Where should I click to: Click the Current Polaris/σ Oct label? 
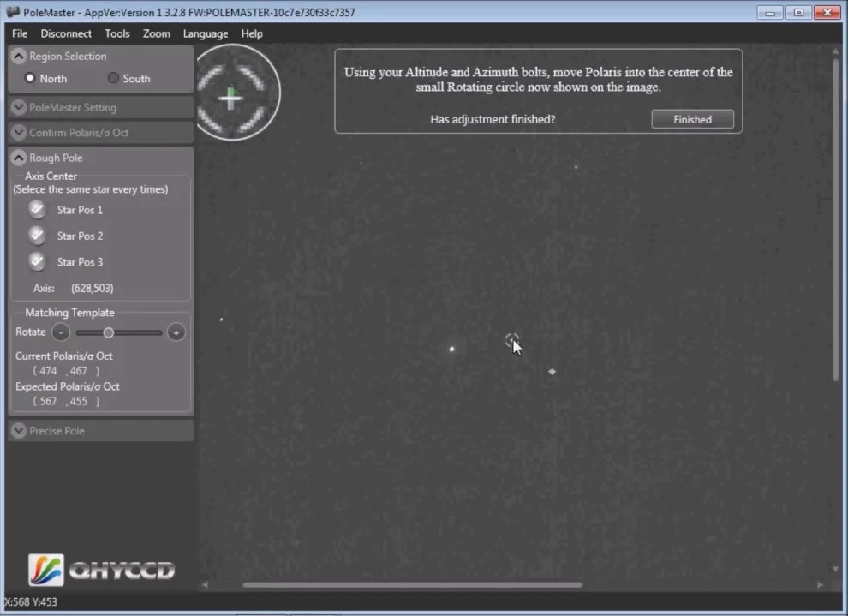pyautogui.click(x=64, y=356)
